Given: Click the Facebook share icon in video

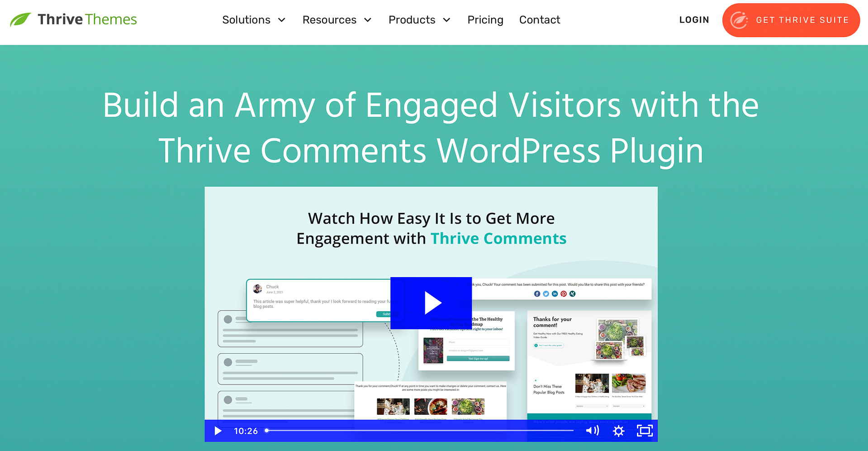Looking at the screenshot, I should [537, 294].
